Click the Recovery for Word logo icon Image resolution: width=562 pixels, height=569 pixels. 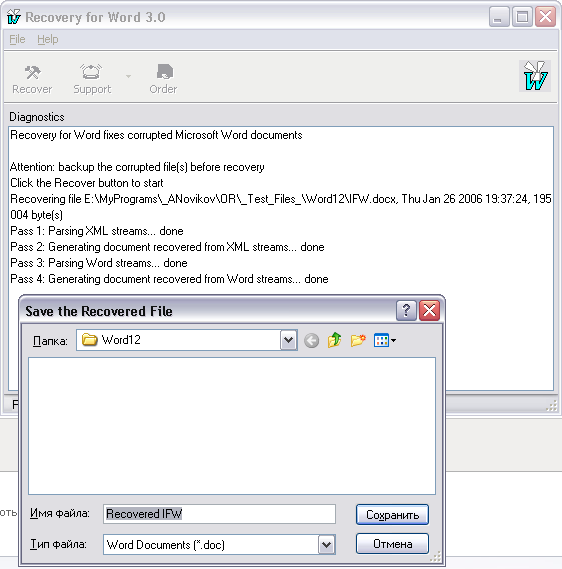535,76
